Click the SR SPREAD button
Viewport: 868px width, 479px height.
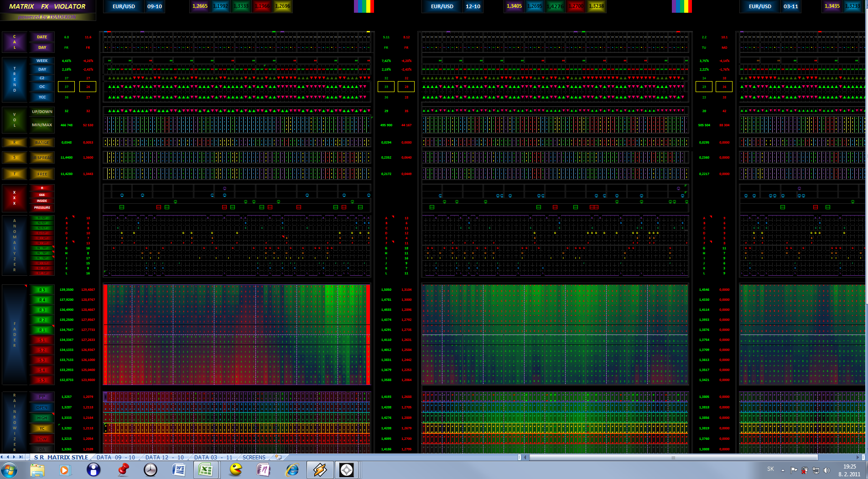click(x=42, y=158)
